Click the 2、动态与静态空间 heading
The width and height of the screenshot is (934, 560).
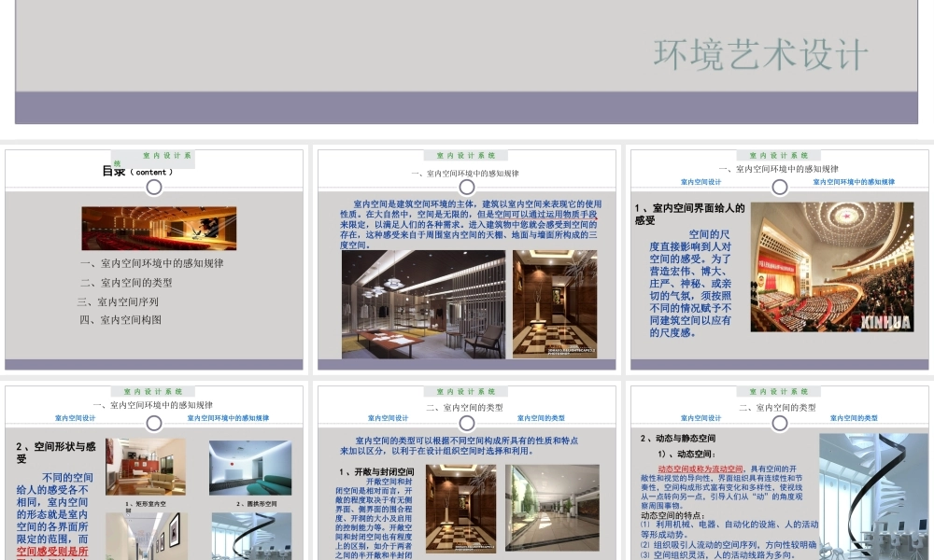(x=678, y=439)
